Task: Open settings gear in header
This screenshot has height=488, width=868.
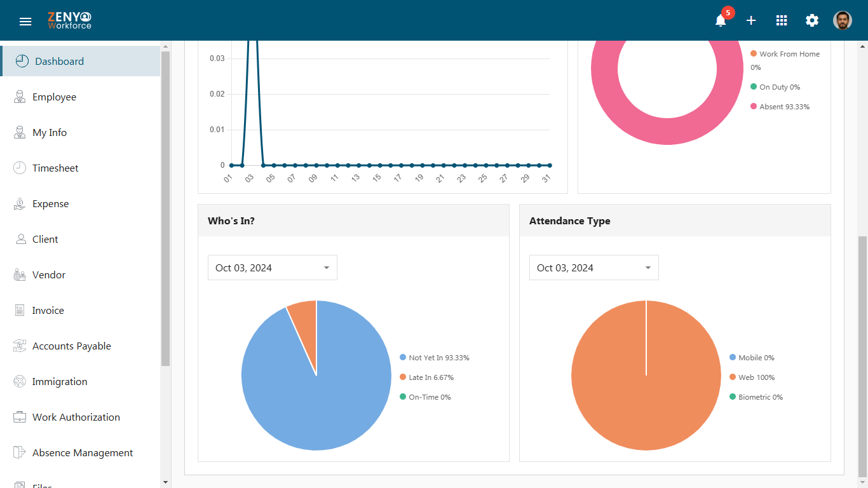Action: (812, 20)
